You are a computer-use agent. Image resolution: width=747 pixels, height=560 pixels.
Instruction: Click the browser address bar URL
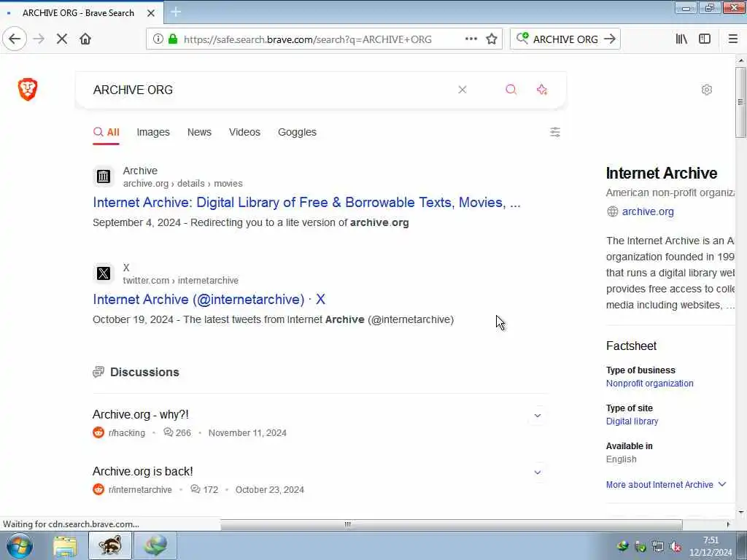coord(307,39)
